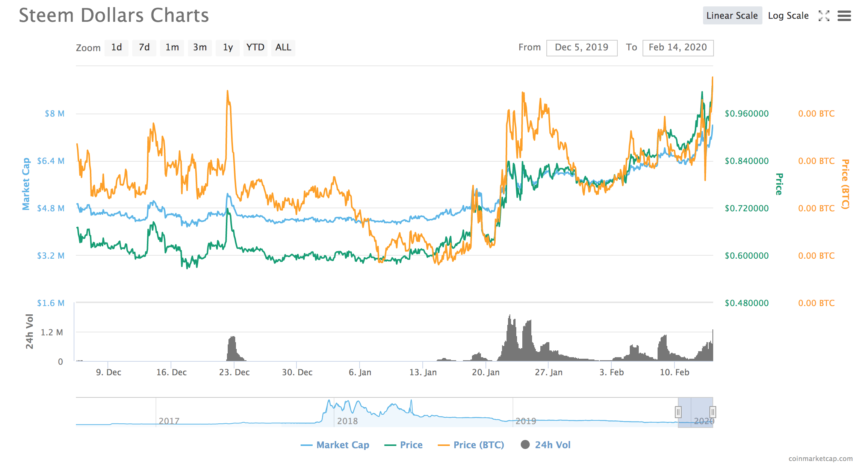Switch to Log Scale
868x467 pixels.
coord(788,15)
